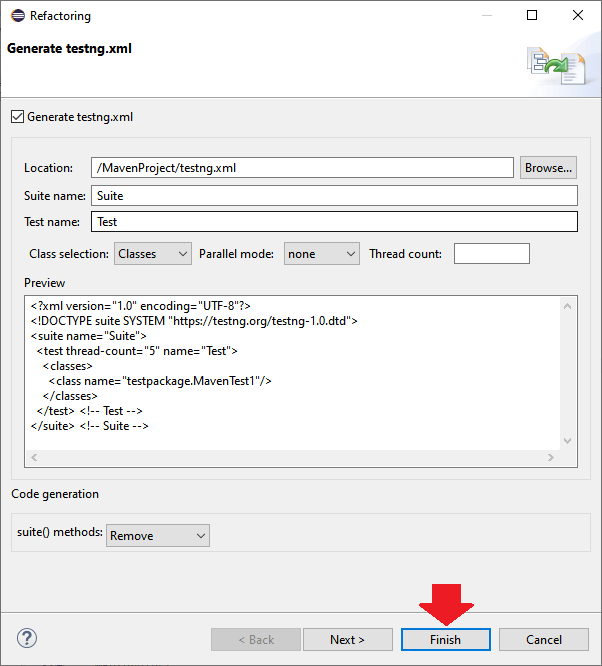This screenshot has width=602, height=666.
Task: Click the class name="testpackage.MavenTest1" line
Action: (x=160, y=381)
